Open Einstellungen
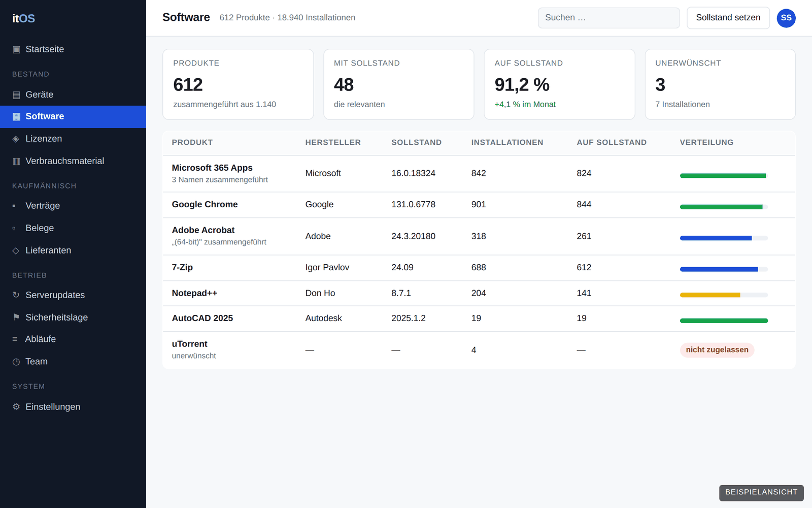The width and height of the screenshot is (812, 508). (x=73, y=406)
